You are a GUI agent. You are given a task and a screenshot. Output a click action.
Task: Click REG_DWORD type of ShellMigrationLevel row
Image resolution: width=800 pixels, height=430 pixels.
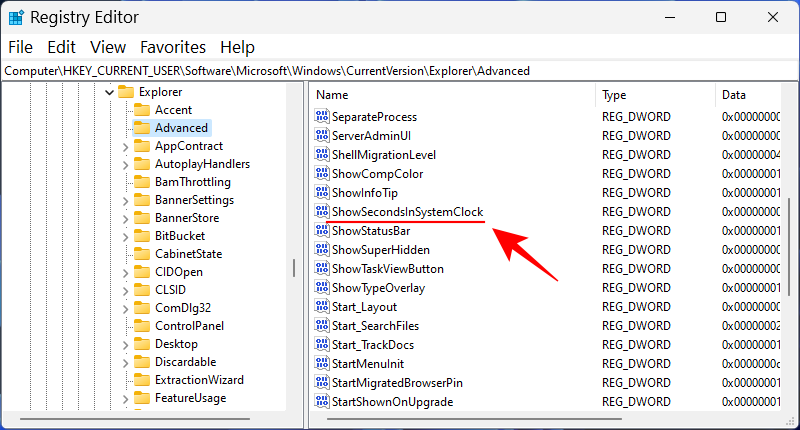(x=636, y=155)
